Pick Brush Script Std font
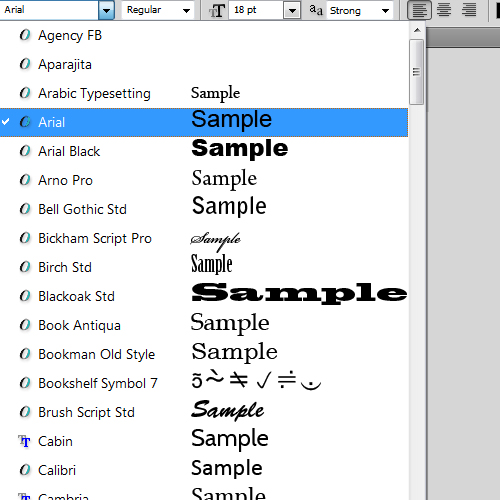Image resolution: width=500 pixels, height=500 pixels. point(204,412)
